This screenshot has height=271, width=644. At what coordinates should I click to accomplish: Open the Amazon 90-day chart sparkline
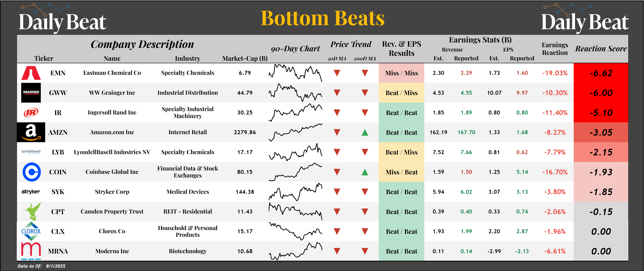coord(295,132)
